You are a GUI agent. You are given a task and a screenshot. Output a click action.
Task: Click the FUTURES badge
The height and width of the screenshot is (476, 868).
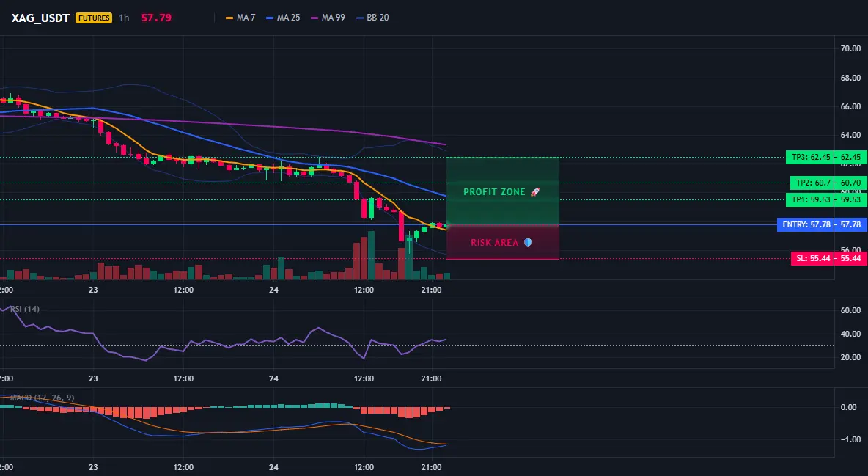94,18
